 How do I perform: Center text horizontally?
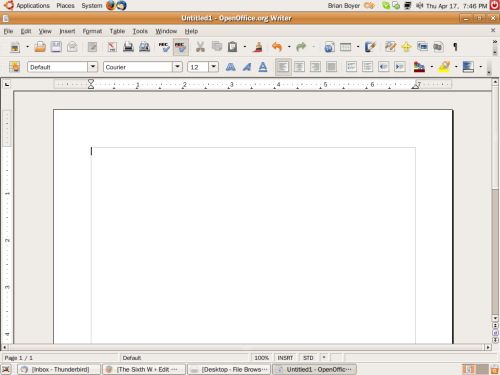(x=299, y=67)
